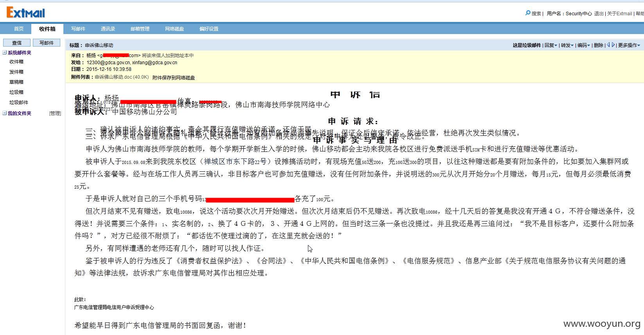Viewport: 644px width, 335px height.
Task: Open the 网络磁盘 tab
Action: 174,29
